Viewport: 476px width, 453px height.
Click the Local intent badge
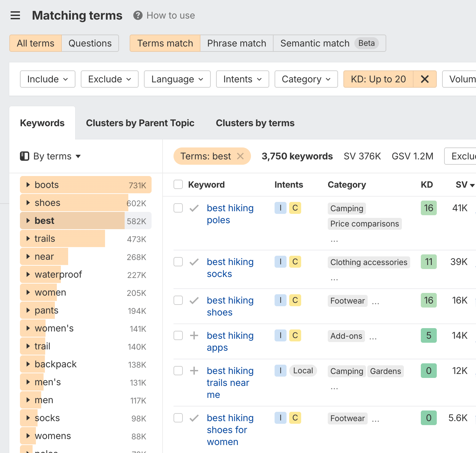point(303,371)
